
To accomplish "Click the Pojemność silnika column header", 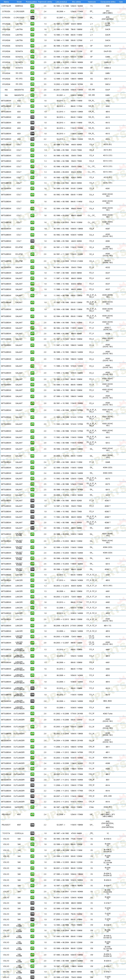I will click(45, 2).
